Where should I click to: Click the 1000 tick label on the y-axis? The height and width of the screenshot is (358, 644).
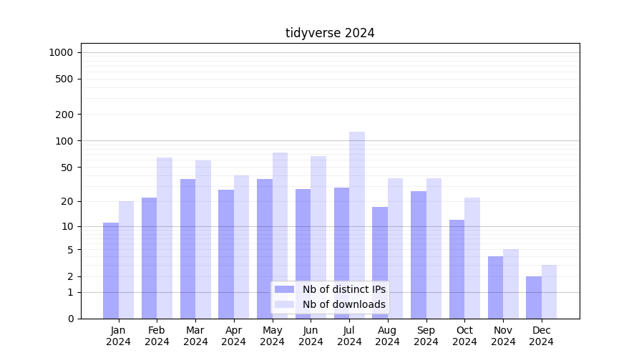61,52
